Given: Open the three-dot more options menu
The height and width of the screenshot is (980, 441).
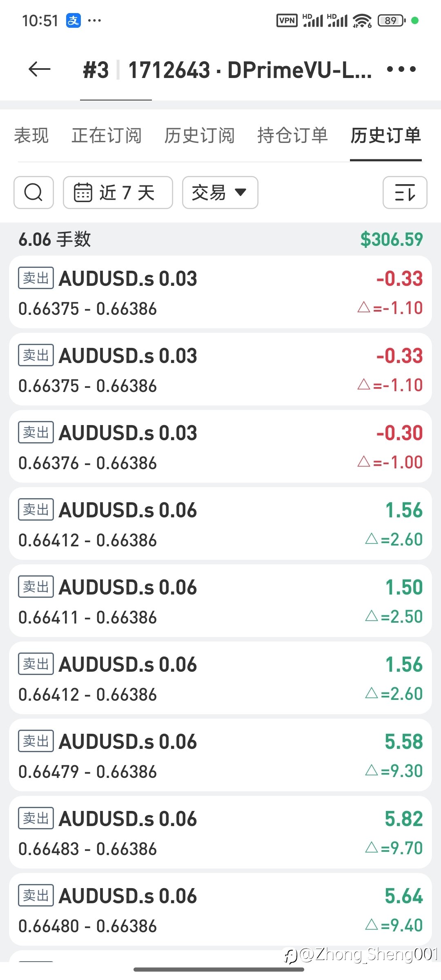Looking at the screenshot, I should pos(401,69).
